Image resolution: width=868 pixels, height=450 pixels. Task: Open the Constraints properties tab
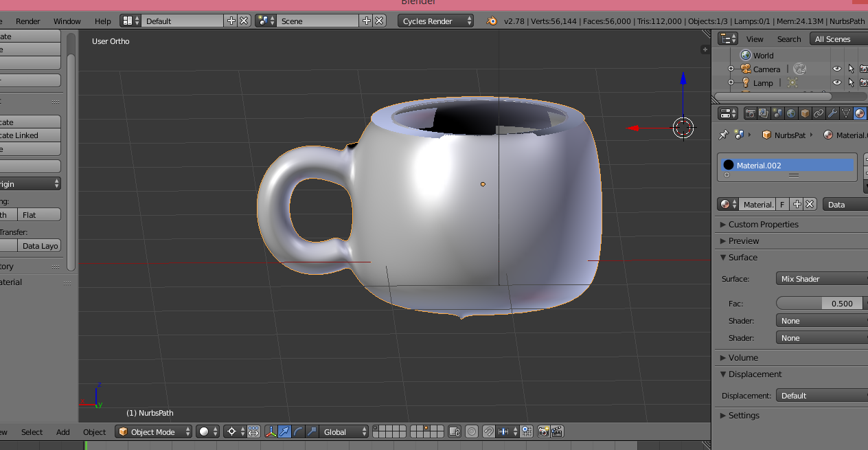coord(819,113)
